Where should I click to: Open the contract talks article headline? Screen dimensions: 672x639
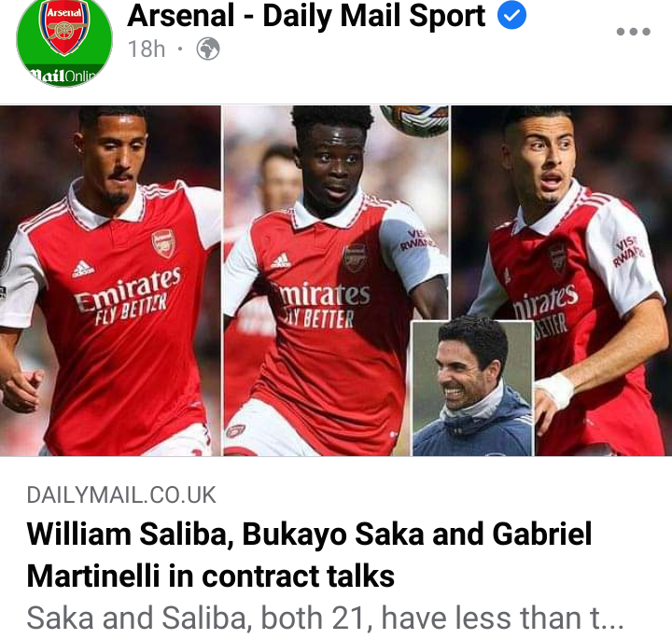click(309, 555)
